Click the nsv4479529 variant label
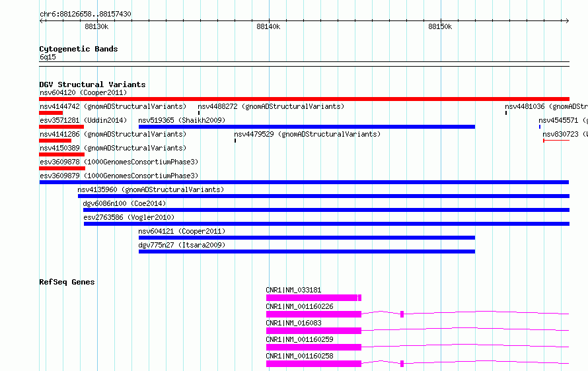The width and height of the screenshot is (588, 371). pos(307,134)
